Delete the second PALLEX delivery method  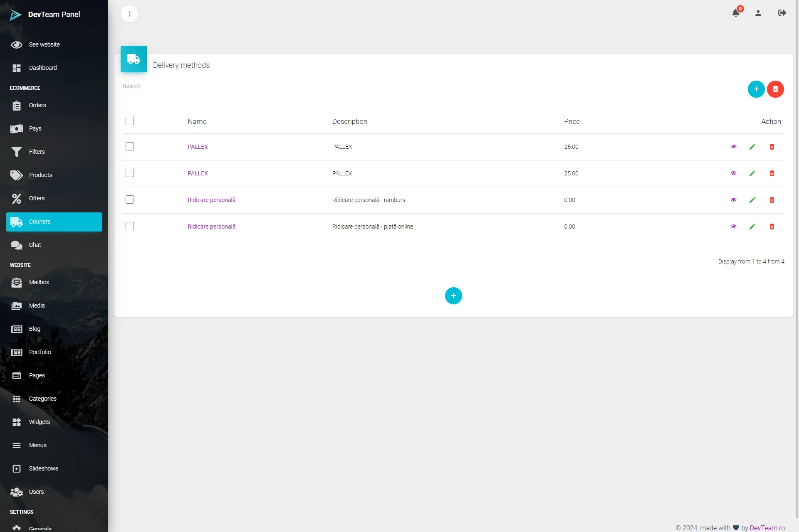(772, 173)
